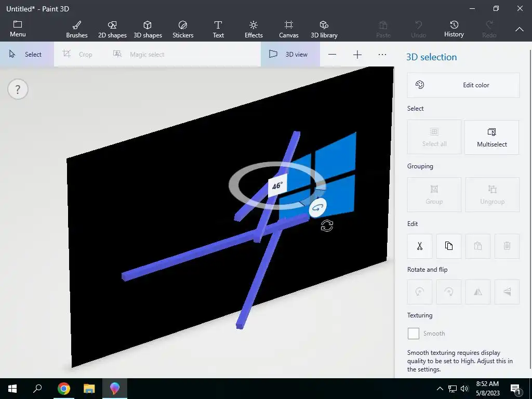
Task: Select the Brushes tool
Action: pyautogui.click(x=77, y=30)
